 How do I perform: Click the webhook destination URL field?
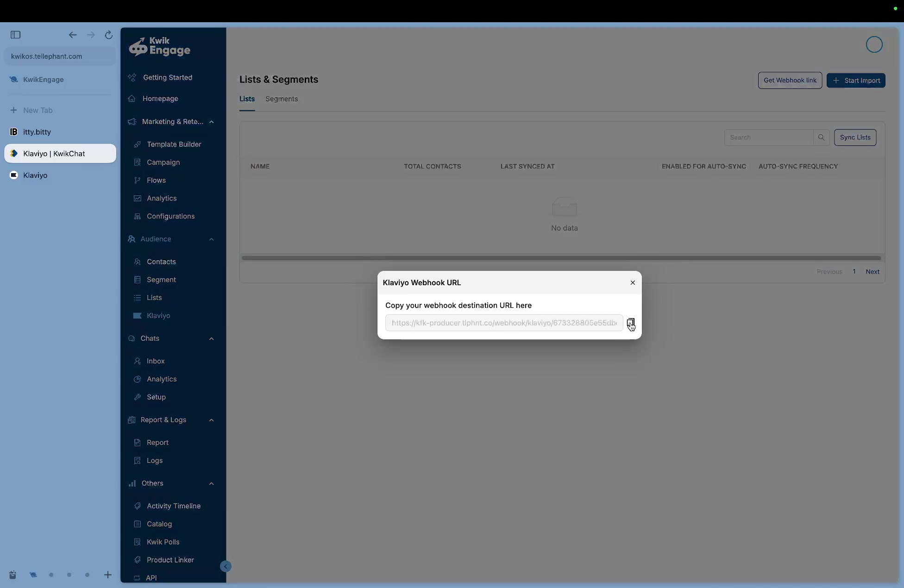[x=504, y=323]
